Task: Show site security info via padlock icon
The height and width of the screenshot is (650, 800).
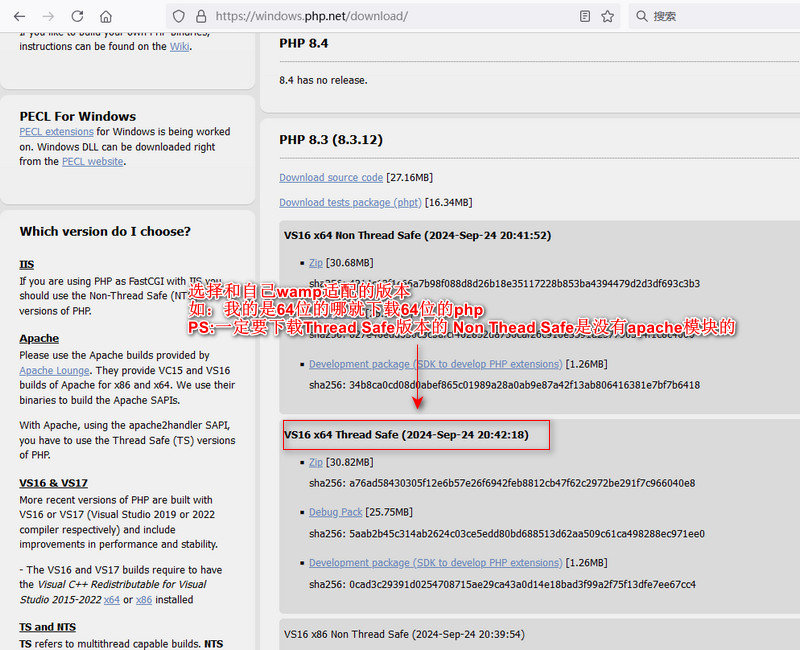Action: 201,16
